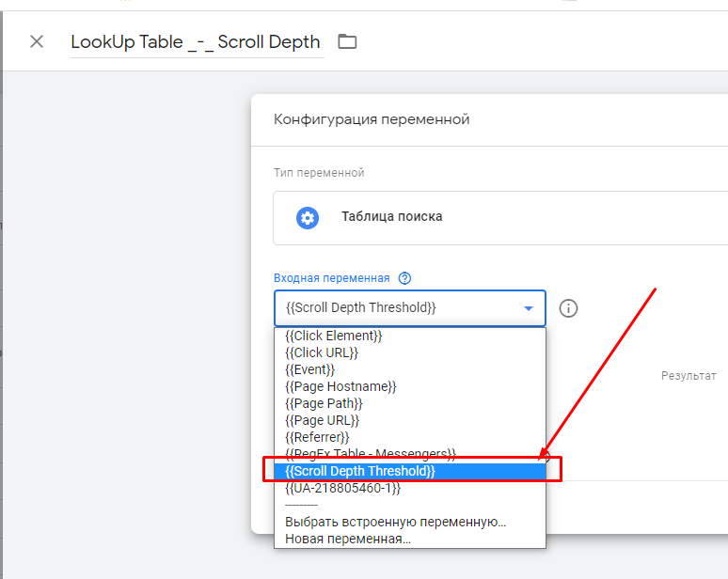The image size is (728, 579).
Task: Click the folder icon beside variable name
Action: 348,41
